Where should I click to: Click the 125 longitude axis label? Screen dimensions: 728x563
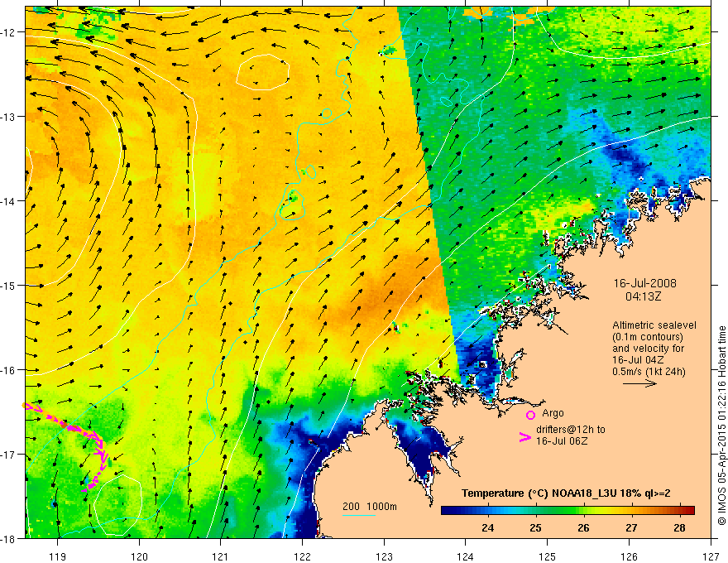click(548, 556)
